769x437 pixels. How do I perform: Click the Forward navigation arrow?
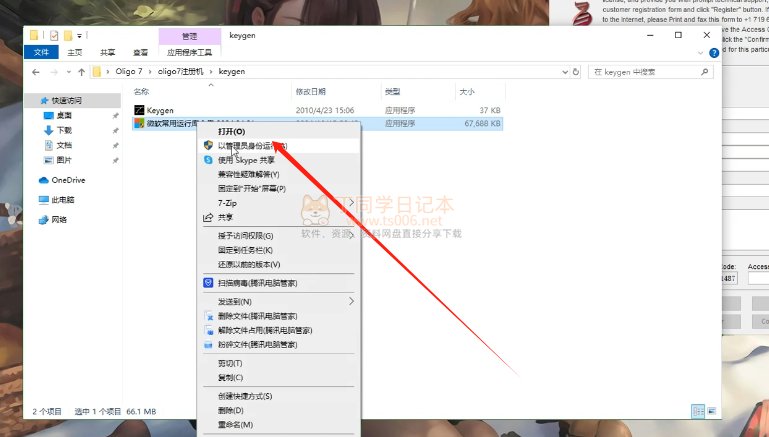click(x=54, y=72)
